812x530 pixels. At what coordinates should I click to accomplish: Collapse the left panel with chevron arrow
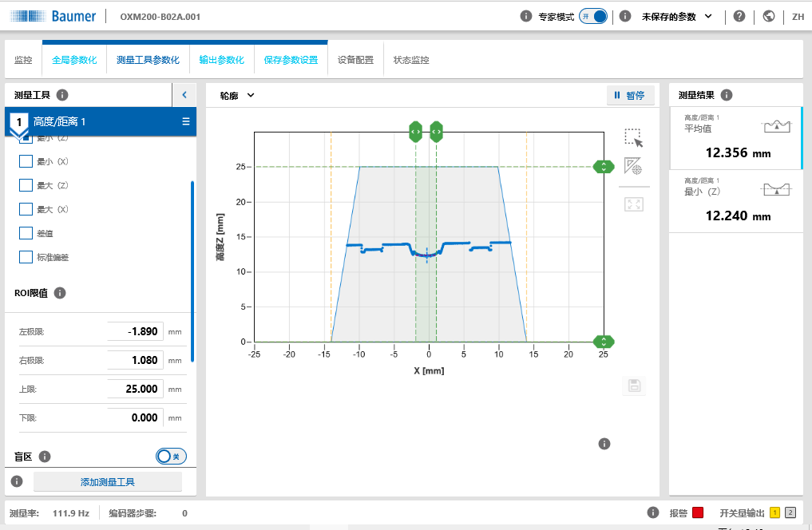(x=184, y=95)
